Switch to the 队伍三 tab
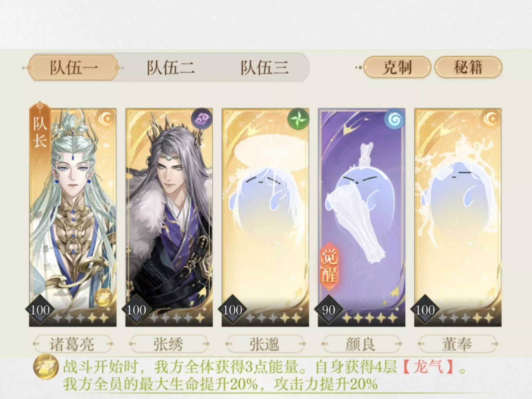Viewport: 532px width, 399px height. [x=265, y=68]
